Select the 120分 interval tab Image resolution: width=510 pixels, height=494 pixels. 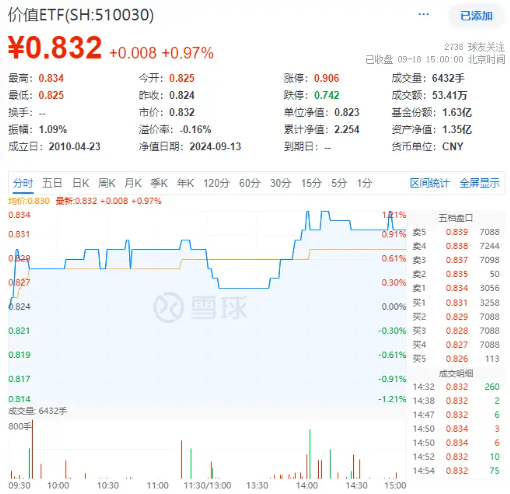coord(217,183)
